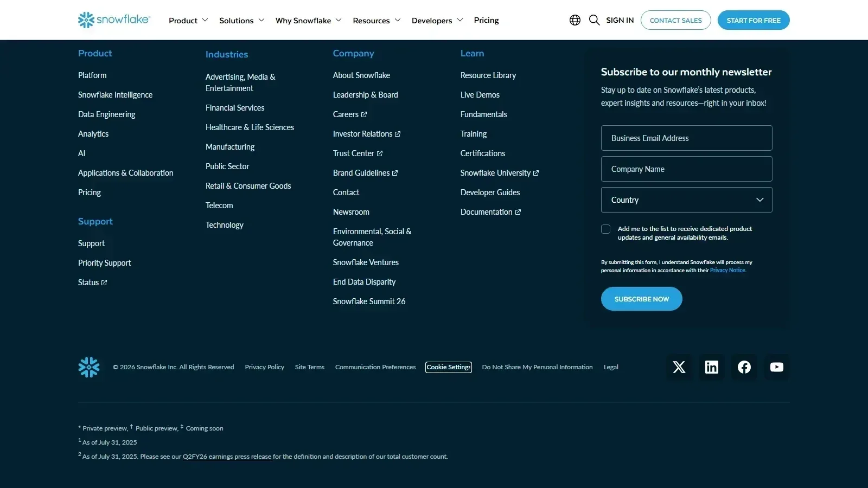Viewport: 868px width, 488px height.
Task: Open the Product navigation menu
Action: [x=183, y=21]
